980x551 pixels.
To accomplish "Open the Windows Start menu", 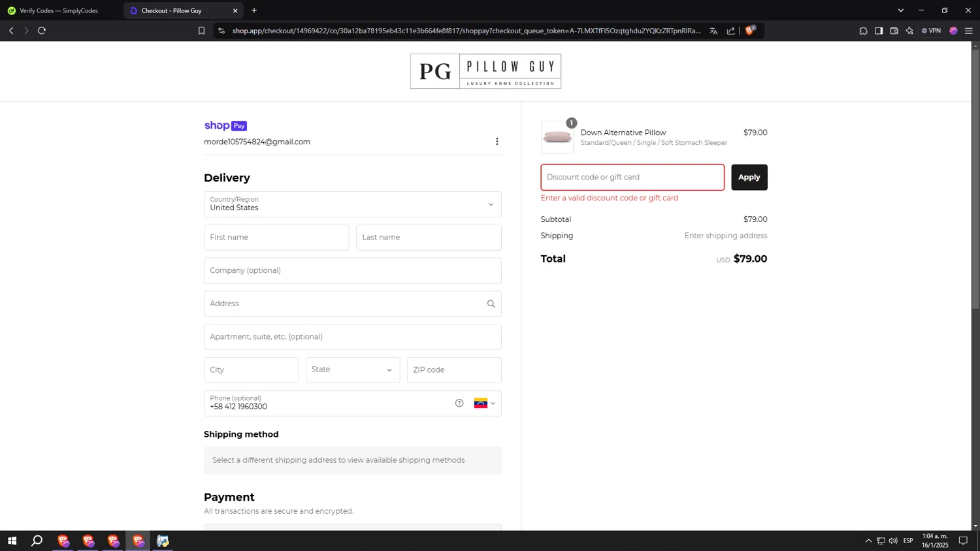I will click(12, 541).
